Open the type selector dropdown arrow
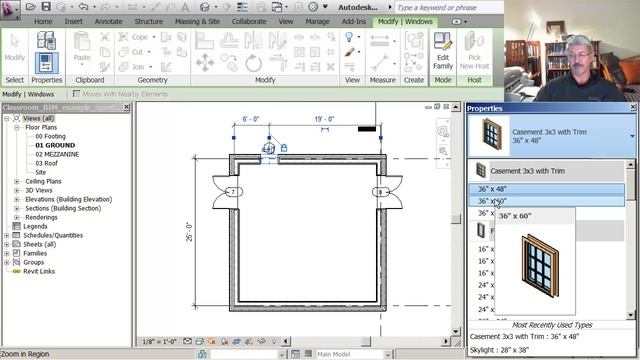 click(x=632, y=136)
